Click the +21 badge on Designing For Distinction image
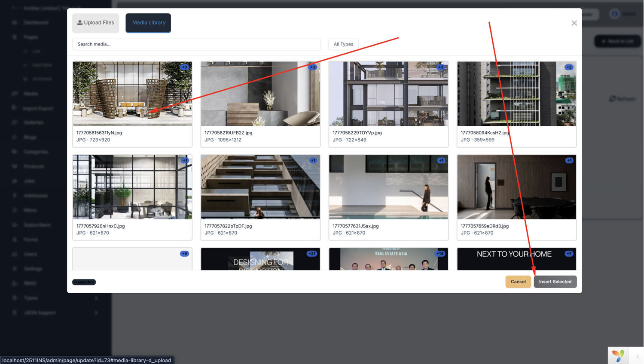The image size is (644, 364). (311, 254)
